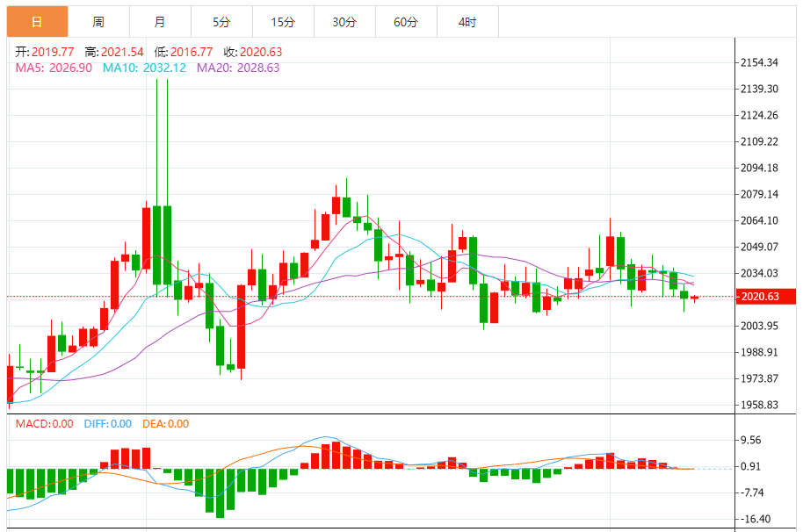Click the 2049.07 price axis label
Screen dimensions: 803x532
pyautogui.click(x=759, y=247)
